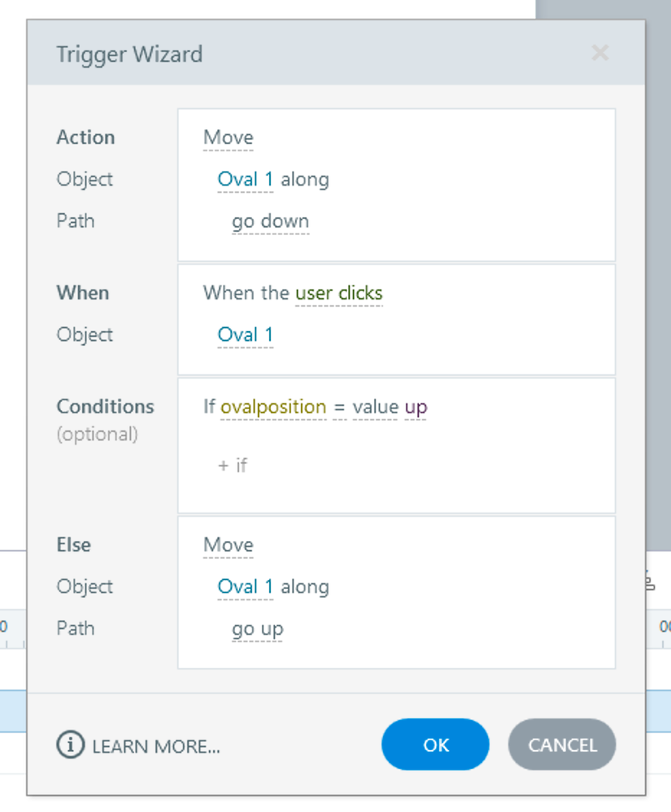Change the '=' operator in the condition
The height and width of the screenshot is (812, 671).
[338, 407]
